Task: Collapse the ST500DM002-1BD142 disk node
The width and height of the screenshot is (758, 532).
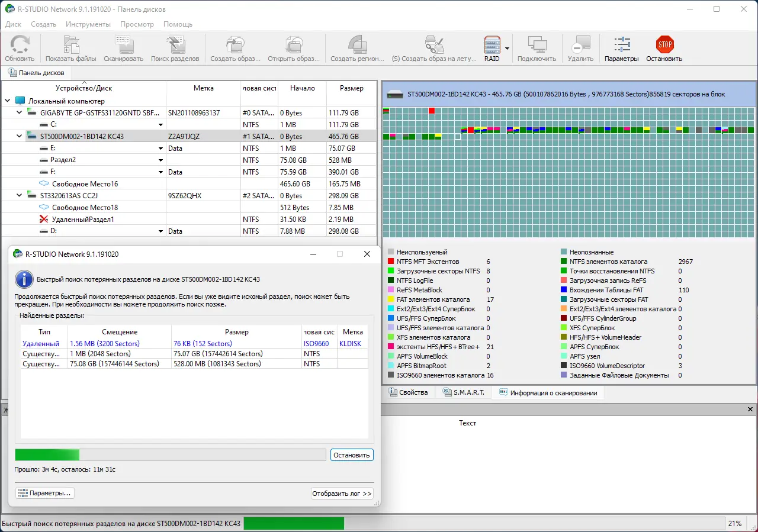Action: coord(19,136)
